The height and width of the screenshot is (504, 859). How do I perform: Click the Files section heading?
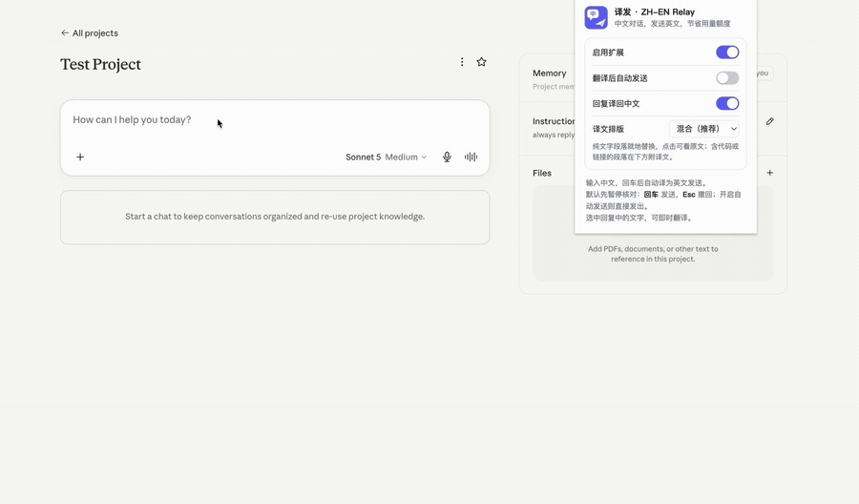click(x=542, y=173)
